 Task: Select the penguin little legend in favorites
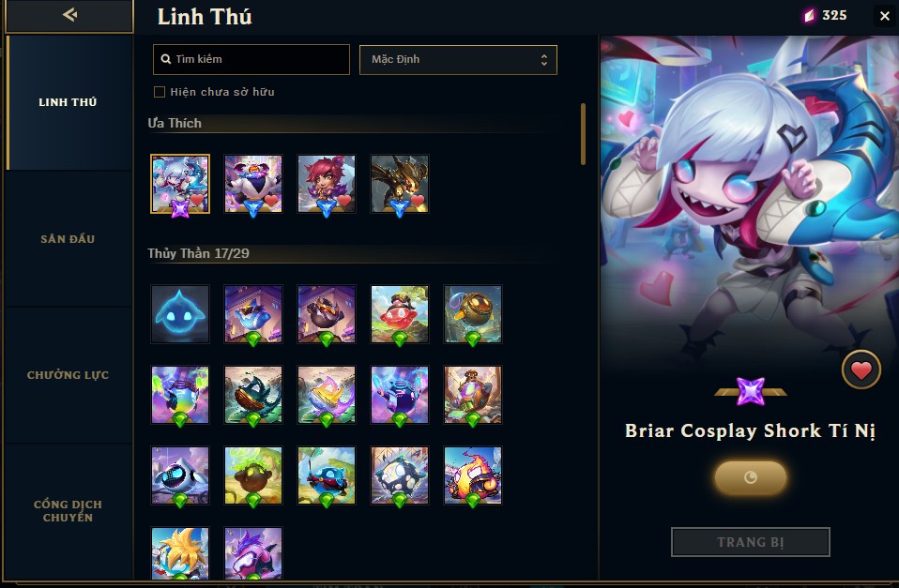(x=253, y=184)
